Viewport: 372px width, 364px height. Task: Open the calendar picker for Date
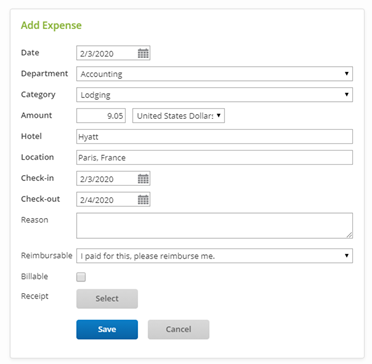pos(143,53)
